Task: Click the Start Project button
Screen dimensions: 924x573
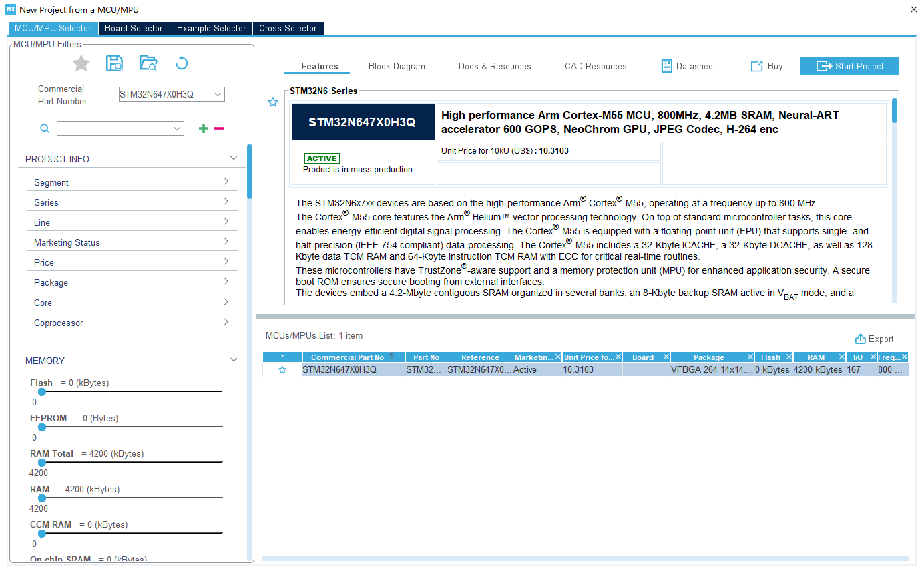Action: 850,66
